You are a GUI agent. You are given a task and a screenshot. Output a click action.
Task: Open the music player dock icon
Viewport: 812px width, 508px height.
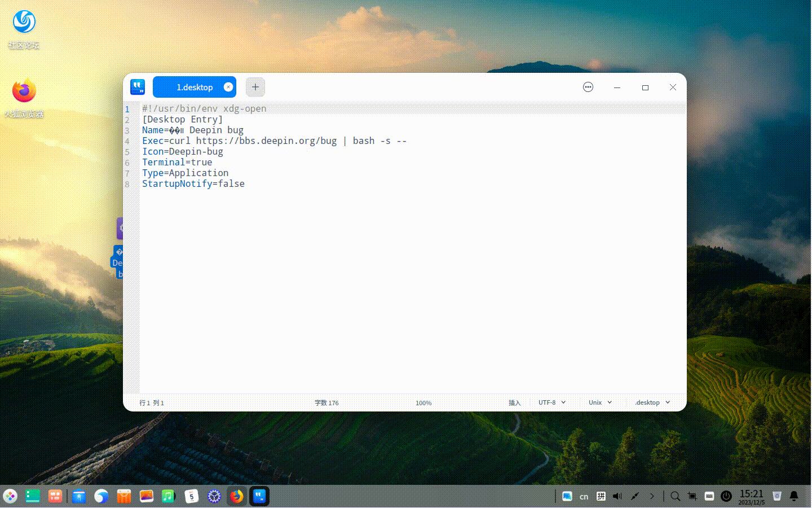tap(169, 496)
